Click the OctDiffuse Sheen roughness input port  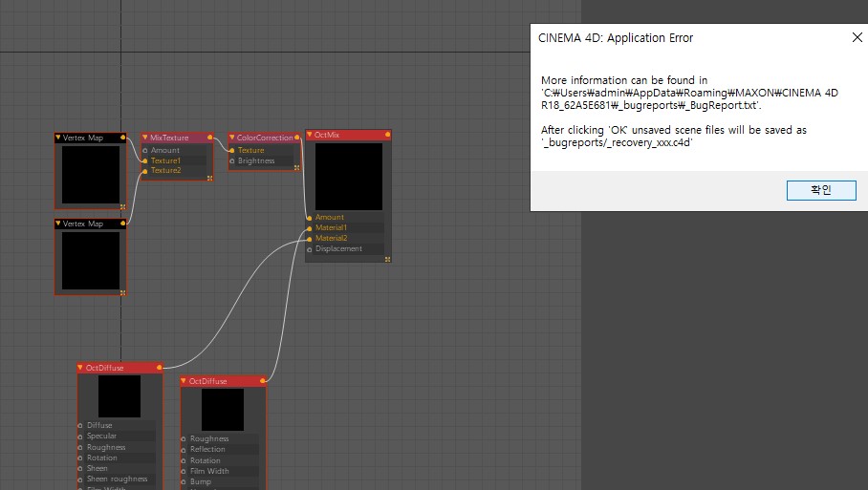80,479
